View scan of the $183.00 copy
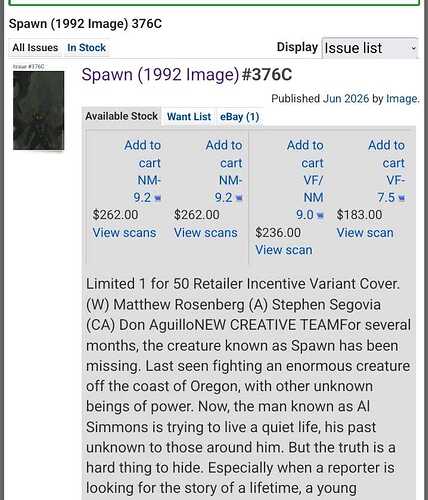428x500 pixels. [365, 233]
